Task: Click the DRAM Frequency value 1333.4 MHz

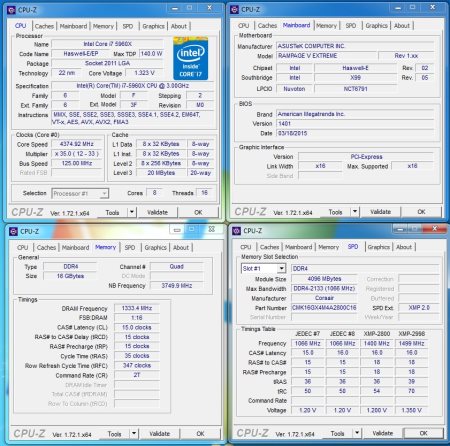Action: [x=137, y=308]
